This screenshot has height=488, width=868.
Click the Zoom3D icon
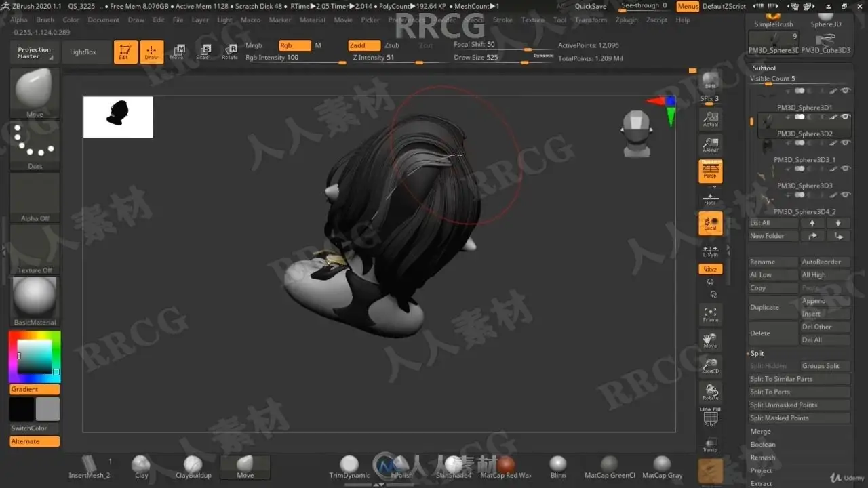710,366
